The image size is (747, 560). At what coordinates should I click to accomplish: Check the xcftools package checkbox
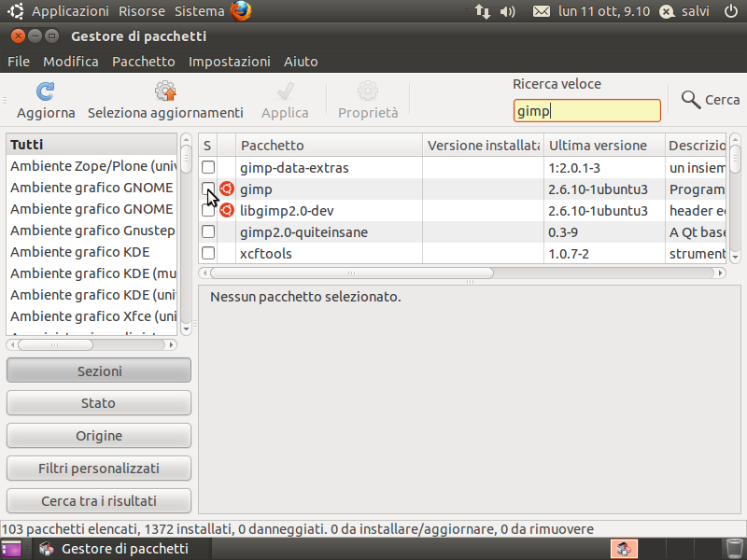point(208,253)
